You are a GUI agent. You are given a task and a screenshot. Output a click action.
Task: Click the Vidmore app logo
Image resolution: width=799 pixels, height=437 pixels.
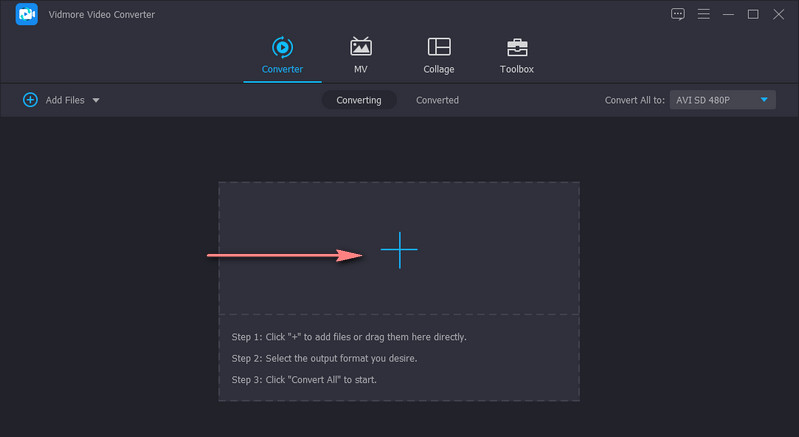click(27, 15)
